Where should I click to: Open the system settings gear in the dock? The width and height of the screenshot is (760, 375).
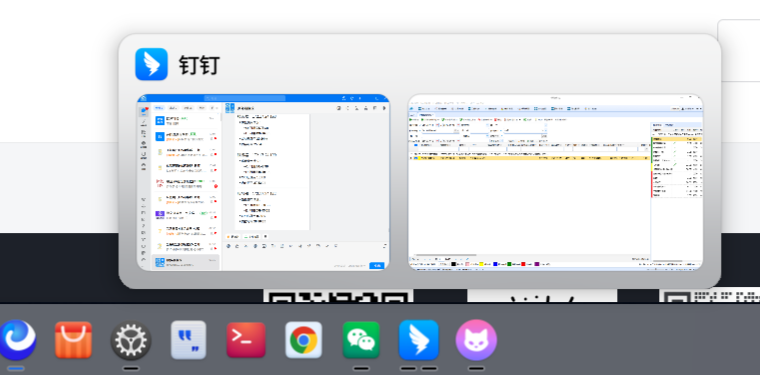pos(131,341)
